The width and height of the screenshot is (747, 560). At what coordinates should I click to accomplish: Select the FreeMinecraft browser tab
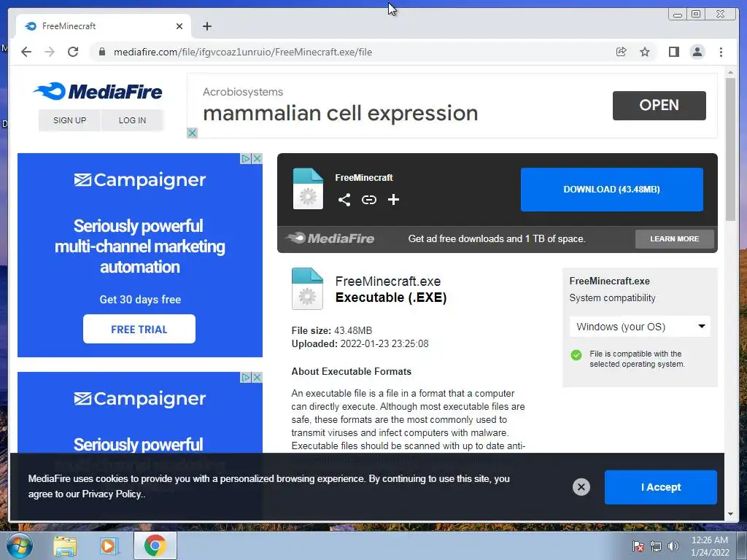(x=104, y=26)
